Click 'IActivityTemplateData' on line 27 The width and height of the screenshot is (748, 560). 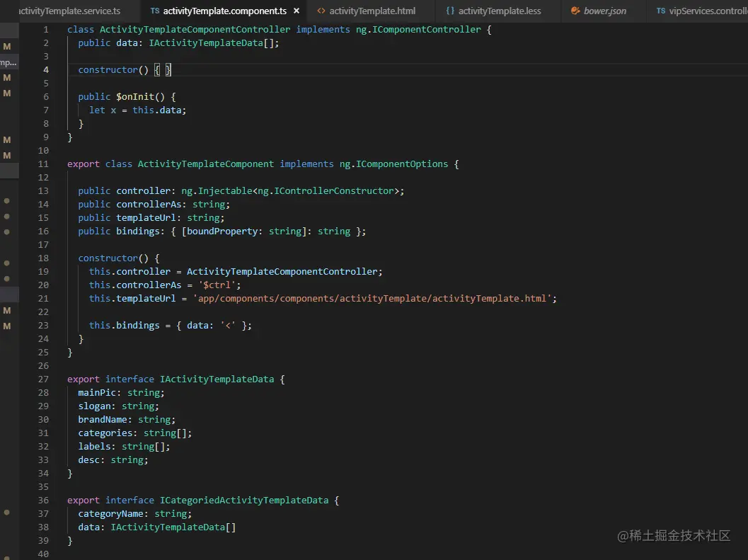click(x=217, y=379)
